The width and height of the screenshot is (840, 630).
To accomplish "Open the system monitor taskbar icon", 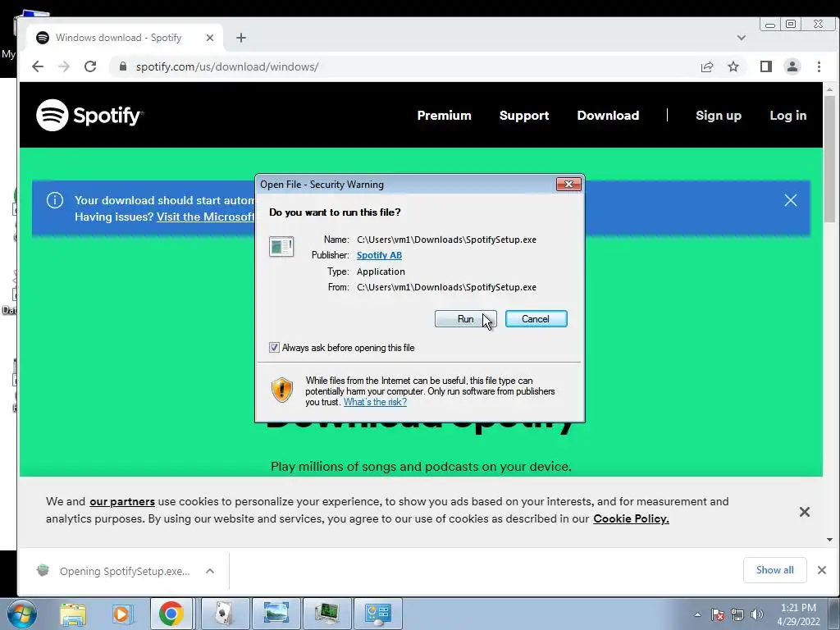I will pos(326,614).
